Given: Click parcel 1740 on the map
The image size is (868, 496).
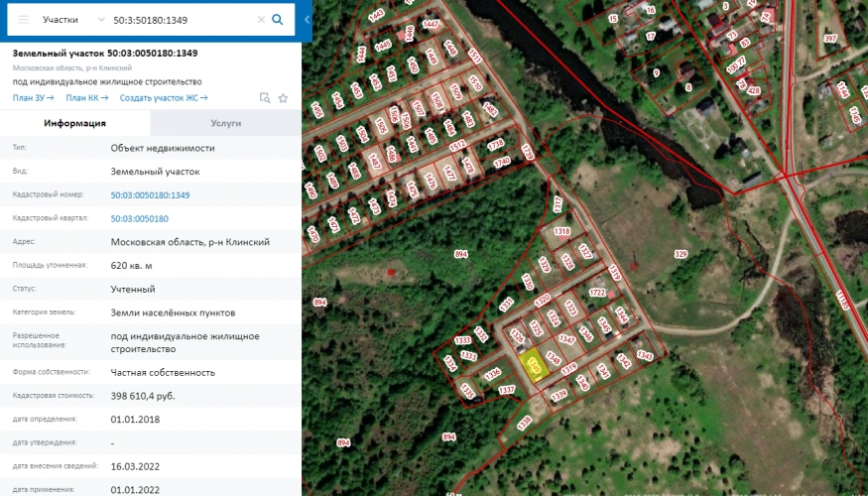Looking at the screenshot, I should point(502,163).
